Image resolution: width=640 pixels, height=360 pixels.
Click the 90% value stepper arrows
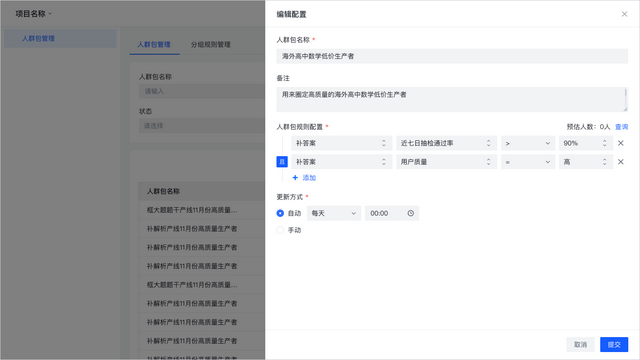604,143
